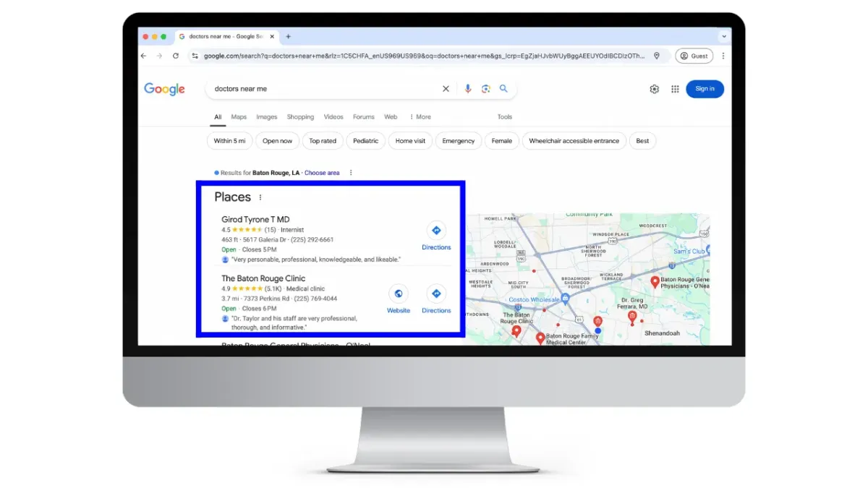Select the doctors near me browser tab
This screenshot has width=868, height=488.
pos(226,36)
